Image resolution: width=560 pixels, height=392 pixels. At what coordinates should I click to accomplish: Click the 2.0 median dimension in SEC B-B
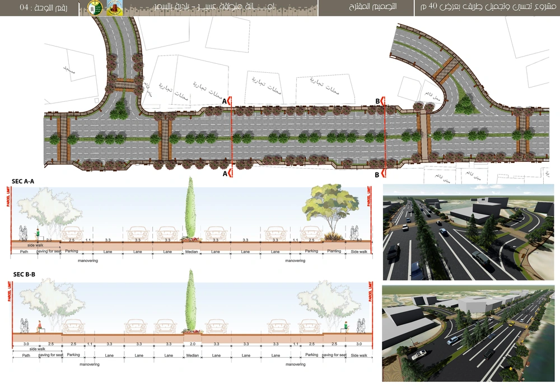tap(192, 343)
